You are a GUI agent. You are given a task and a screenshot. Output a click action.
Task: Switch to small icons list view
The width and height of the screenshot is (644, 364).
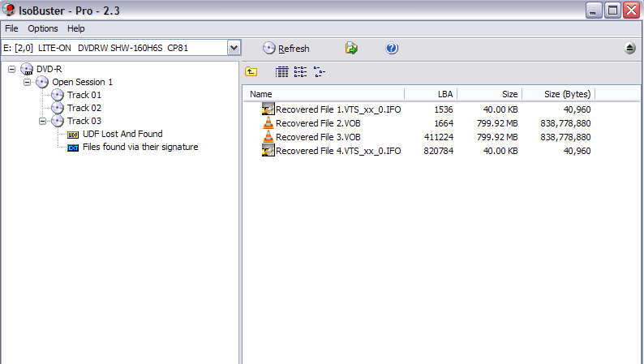click(301, 72)
